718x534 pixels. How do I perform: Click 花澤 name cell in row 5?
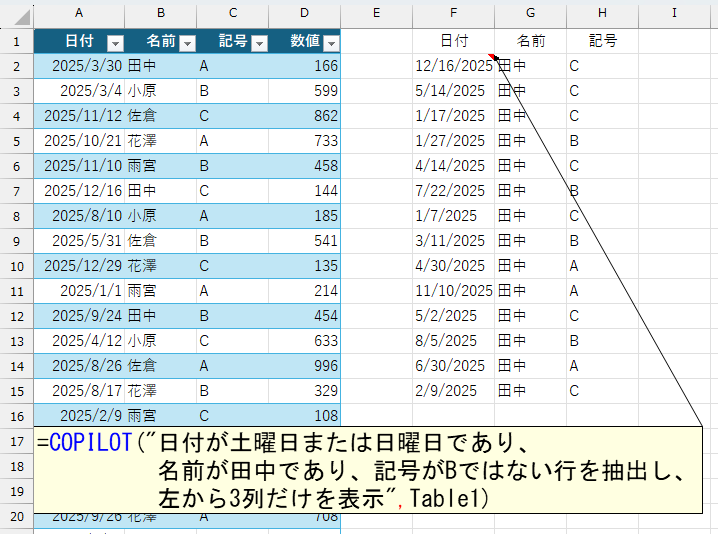pos(161,141)
